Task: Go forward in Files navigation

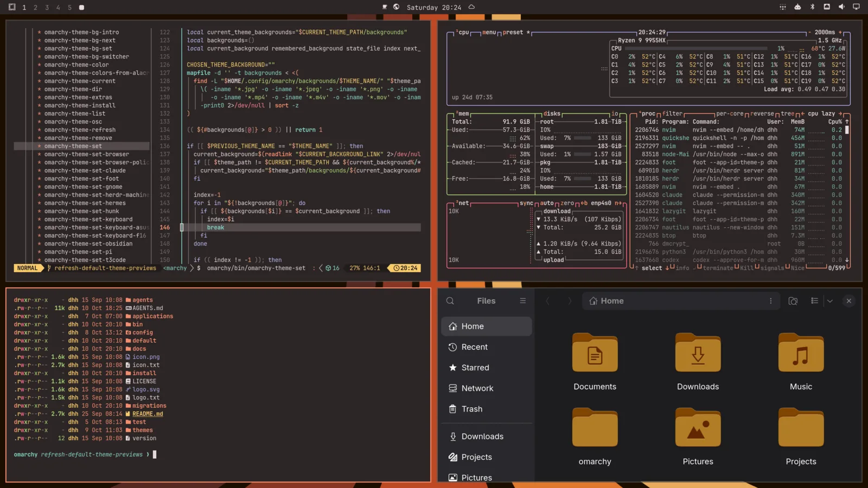Action: click(x=570, y=301)
